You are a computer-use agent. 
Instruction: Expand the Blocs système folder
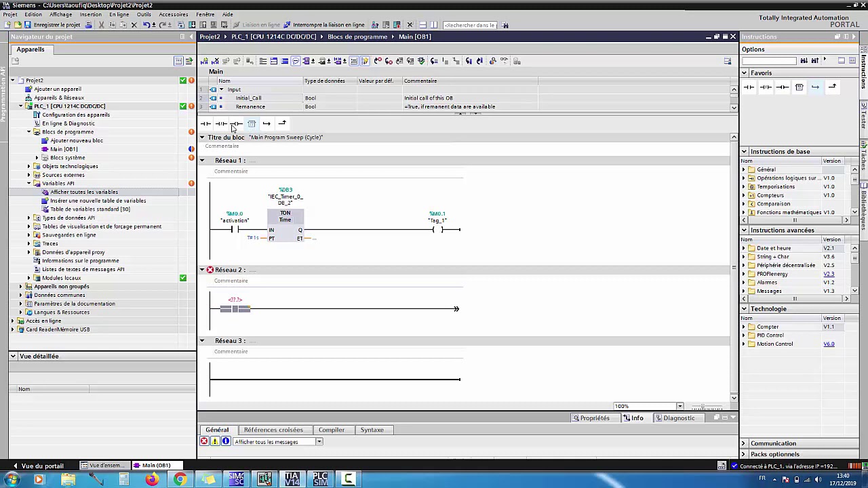[x=37, y=158]
